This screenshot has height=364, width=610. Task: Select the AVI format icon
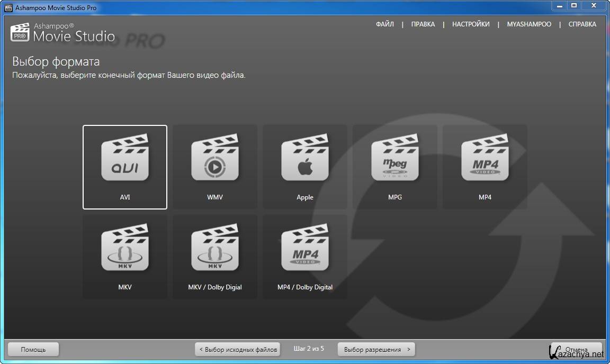pos(125,161)
